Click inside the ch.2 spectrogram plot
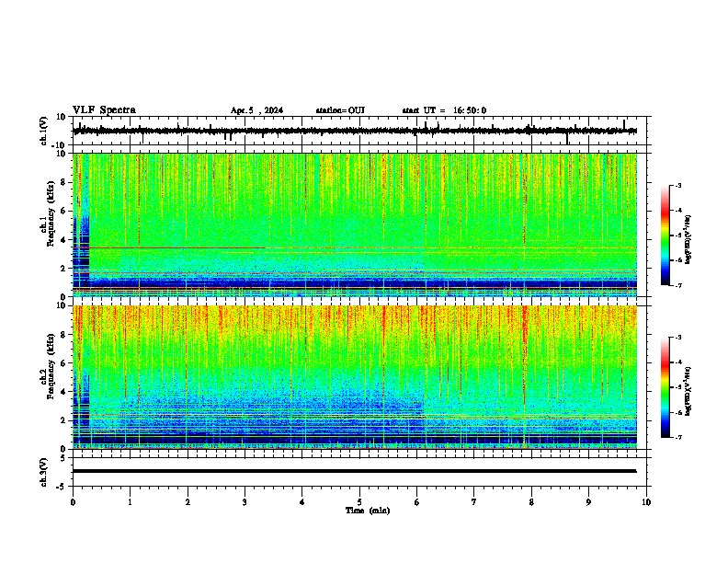 [355, 377]
